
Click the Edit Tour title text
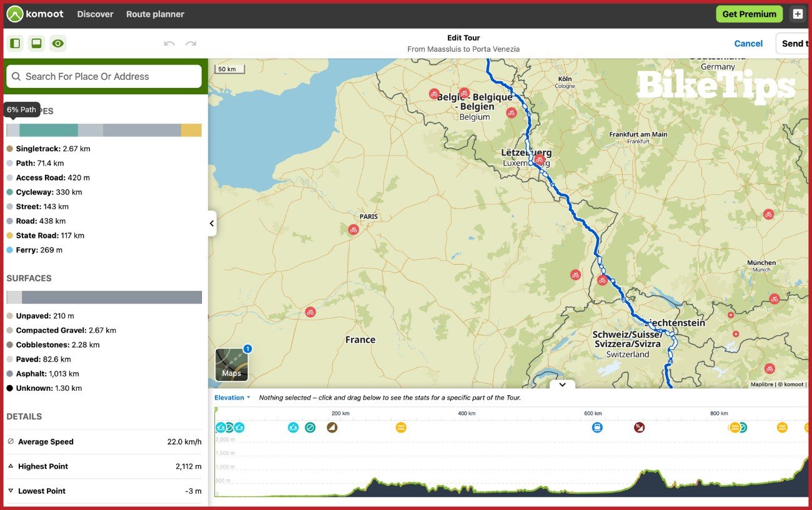click(x=463, y=37)
